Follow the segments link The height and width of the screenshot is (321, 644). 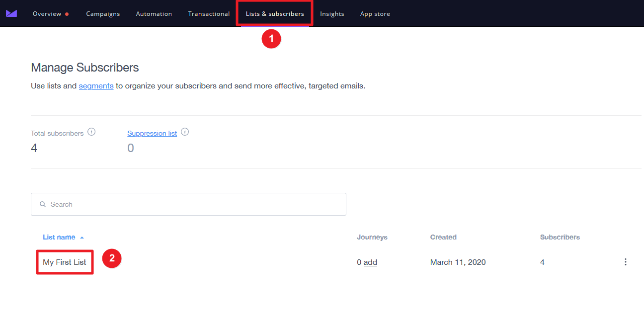[96, 85]
